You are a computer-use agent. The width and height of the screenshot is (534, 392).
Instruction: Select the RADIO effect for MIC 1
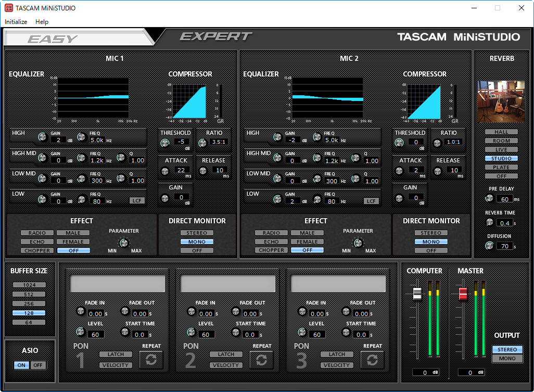tap(37, 233)
